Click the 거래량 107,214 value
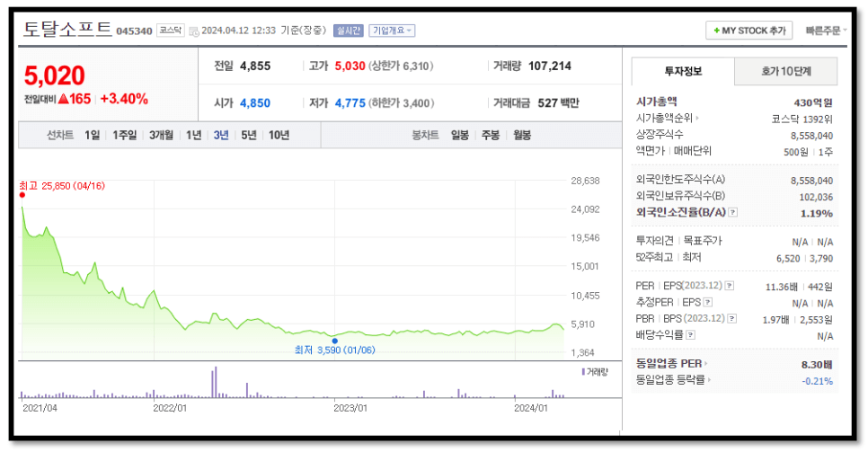Viewport: 868px width, 452px height. [550, 66]
